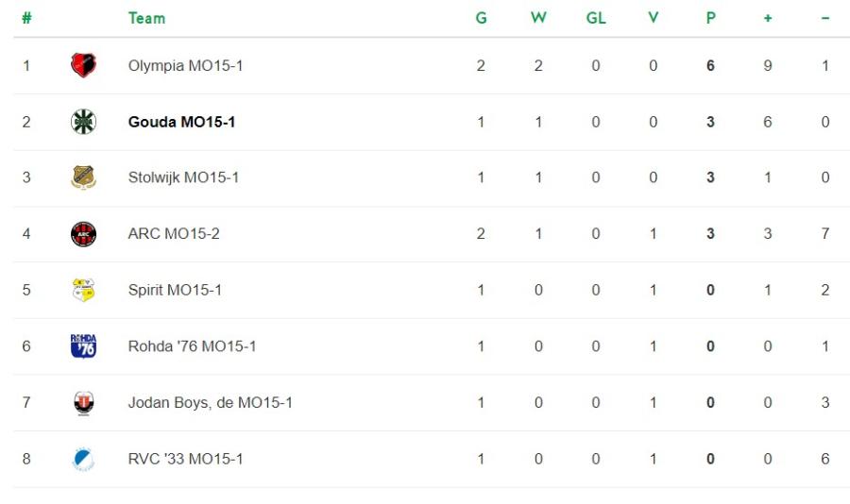Open the ARC MO15-2 team page
The height and width of the screenshot is (504, 850).
[x=174, y=234]
